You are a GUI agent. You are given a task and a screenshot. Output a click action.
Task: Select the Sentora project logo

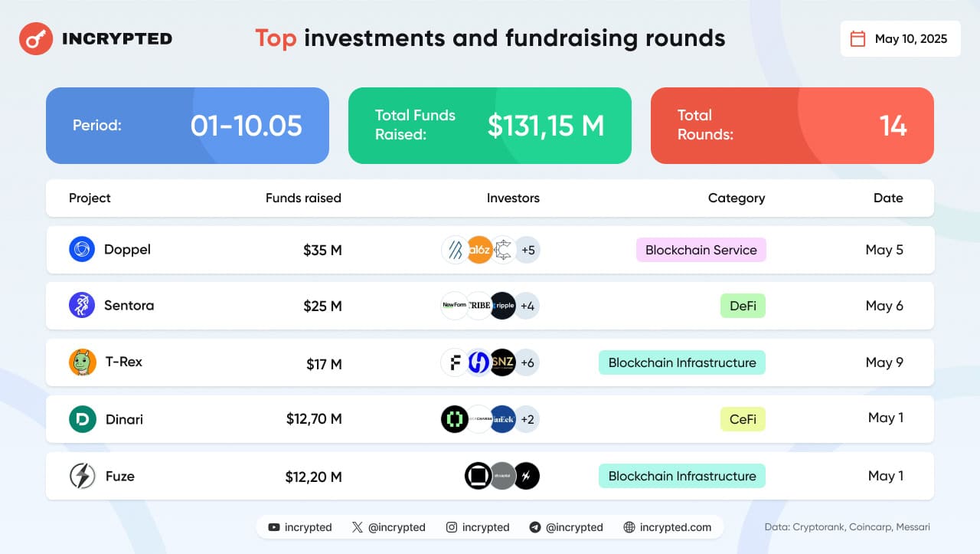(x=82, y=305)
